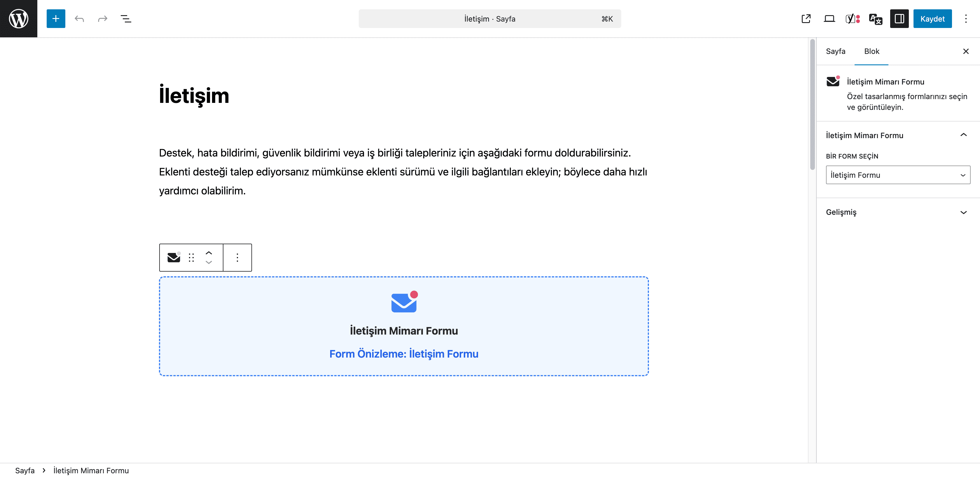Screen dimensions: 980x496
Task: Click the redo arrow icon
Action: 102,19
